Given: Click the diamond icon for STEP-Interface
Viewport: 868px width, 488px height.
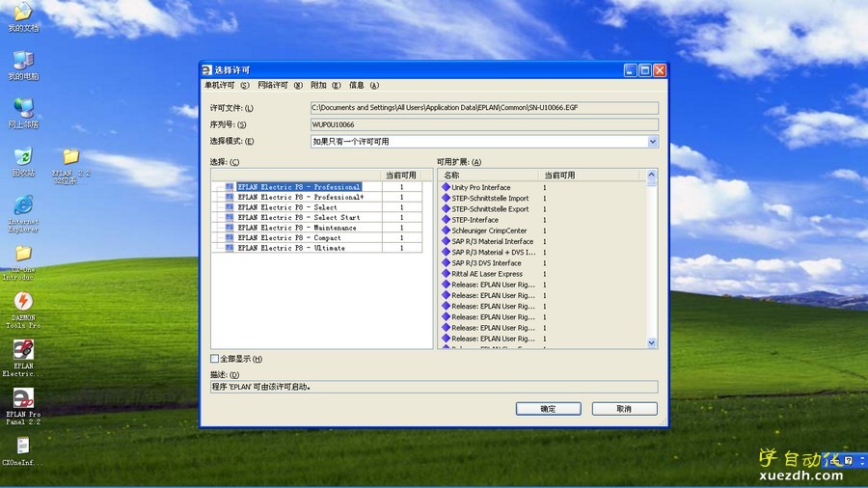Looking at the screenshot, I should coord(446,220).
